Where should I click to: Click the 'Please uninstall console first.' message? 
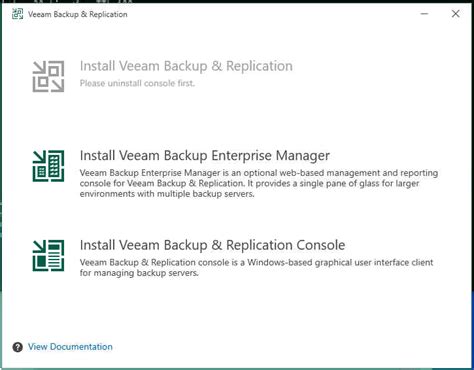point(137,83)
